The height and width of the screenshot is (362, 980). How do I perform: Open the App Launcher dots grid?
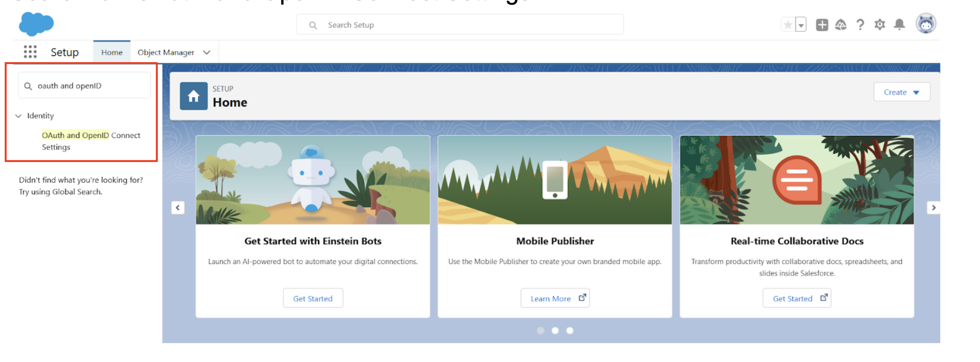tap(30, 52)
